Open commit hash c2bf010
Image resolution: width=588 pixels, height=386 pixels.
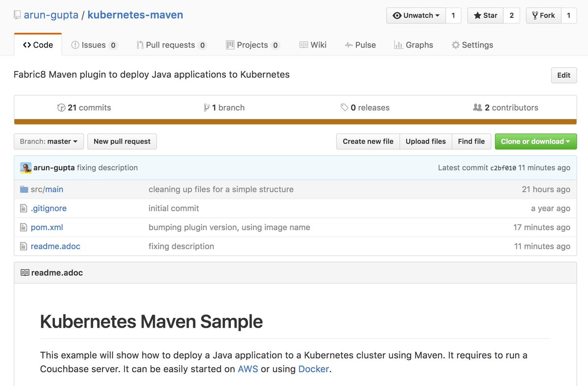(503, 168)
